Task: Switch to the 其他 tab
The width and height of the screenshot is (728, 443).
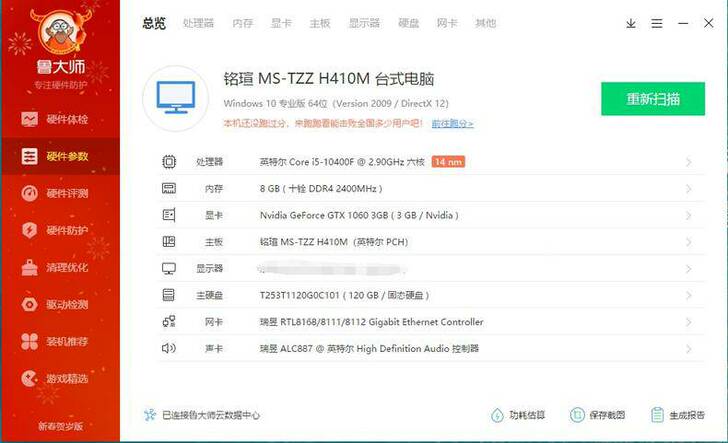Action: tap(486, 23)
